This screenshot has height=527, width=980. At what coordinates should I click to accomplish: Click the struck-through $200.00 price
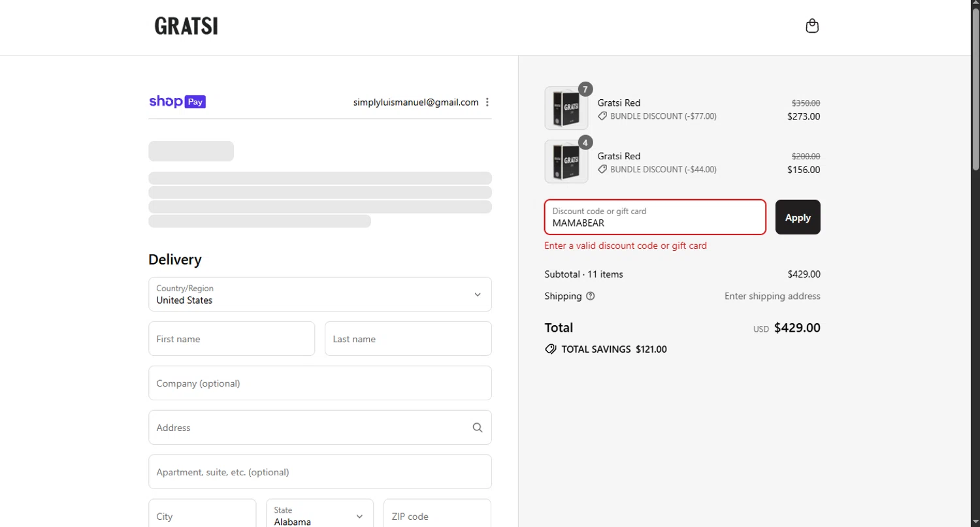click(806, 156)
